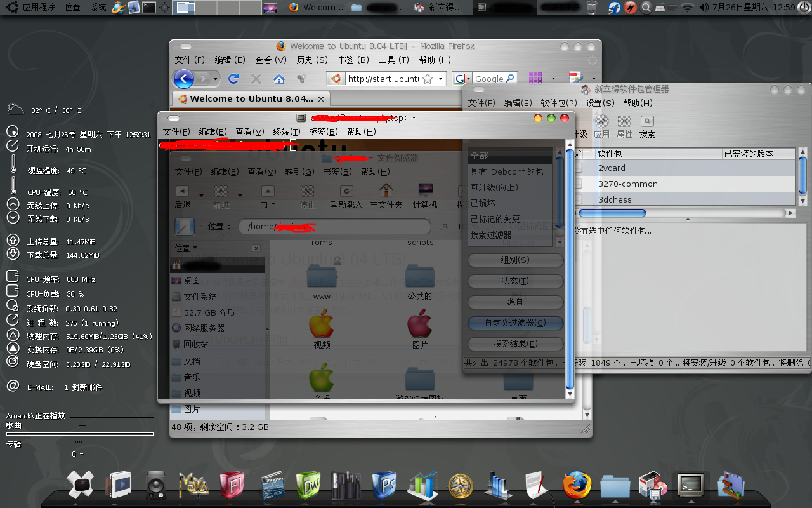This screenshot has height=508, width=812.
Task: Open Firefox from the dock
Action: [577, 486]
